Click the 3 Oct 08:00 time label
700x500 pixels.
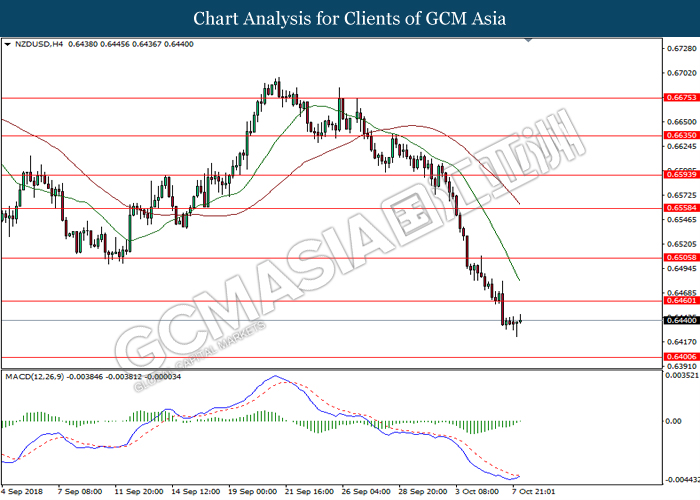(478, 492)
